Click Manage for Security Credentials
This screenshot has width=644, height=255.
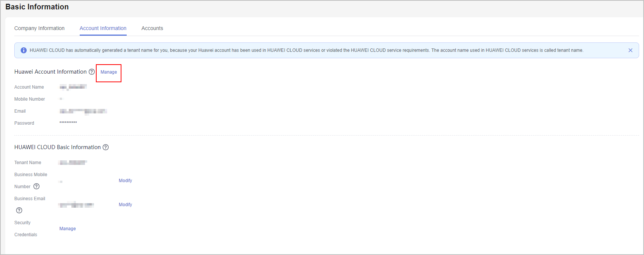68,229
